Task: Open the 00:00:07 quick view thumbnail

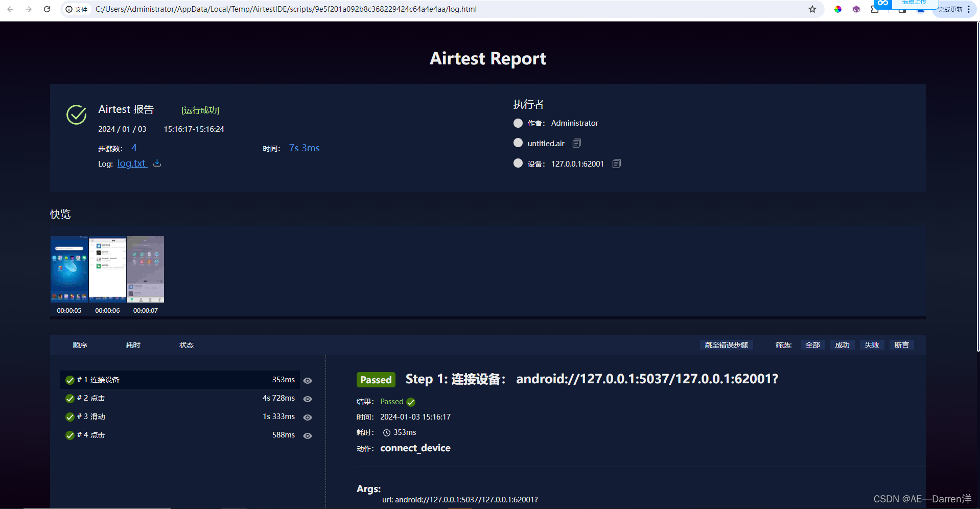Action: [x=146, y=269]
